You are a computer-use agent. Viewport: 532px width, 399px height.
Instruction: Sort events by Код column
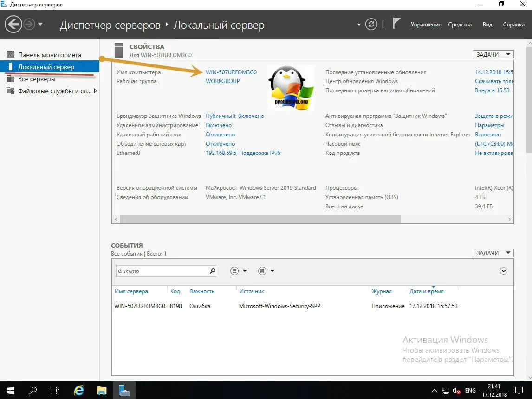point(175,291)
